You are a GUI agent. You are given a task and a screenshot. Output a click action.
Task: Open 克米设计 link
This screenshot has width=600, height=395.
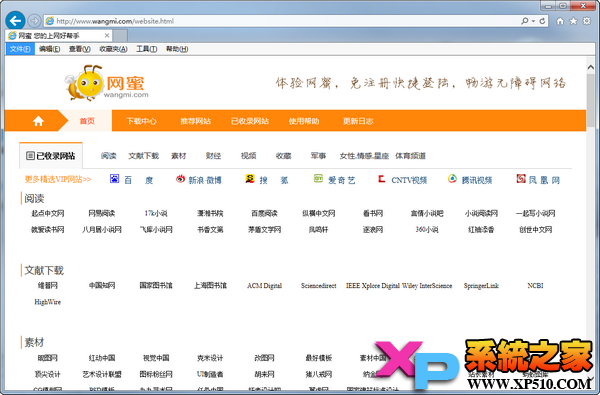[x=210, y=358]
